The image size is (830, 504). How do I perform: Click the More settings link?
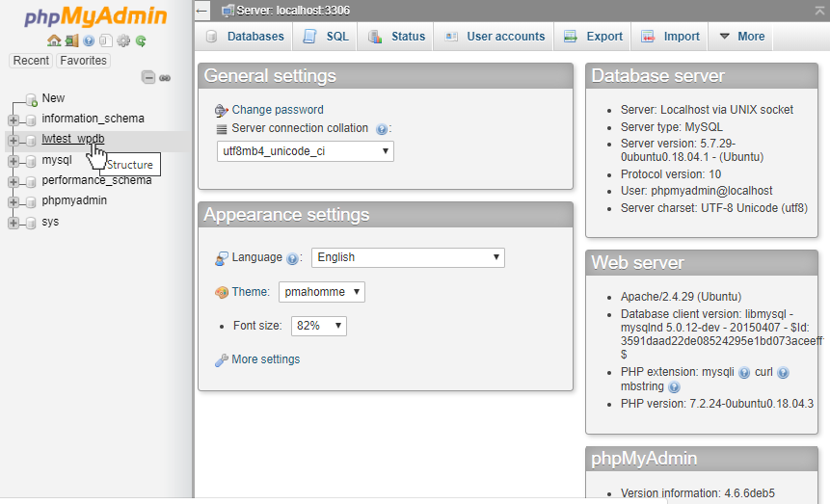(x=265, y=359)
